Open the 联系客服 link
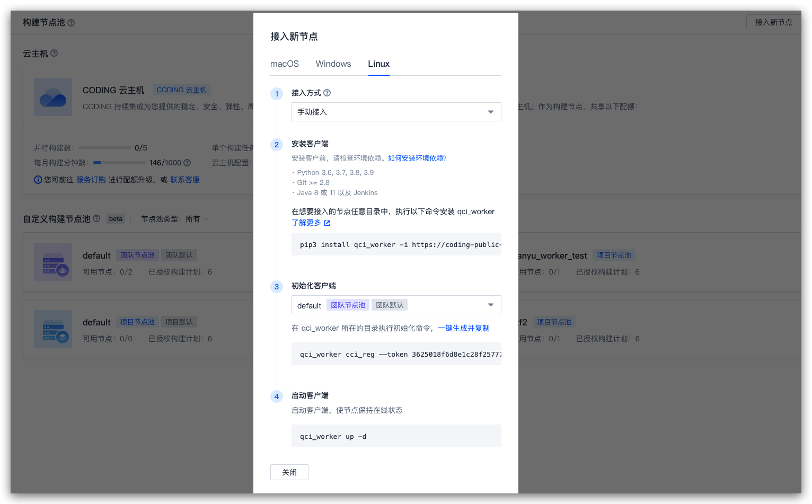The width and height of the screenshot is (812, 504). 185,180
